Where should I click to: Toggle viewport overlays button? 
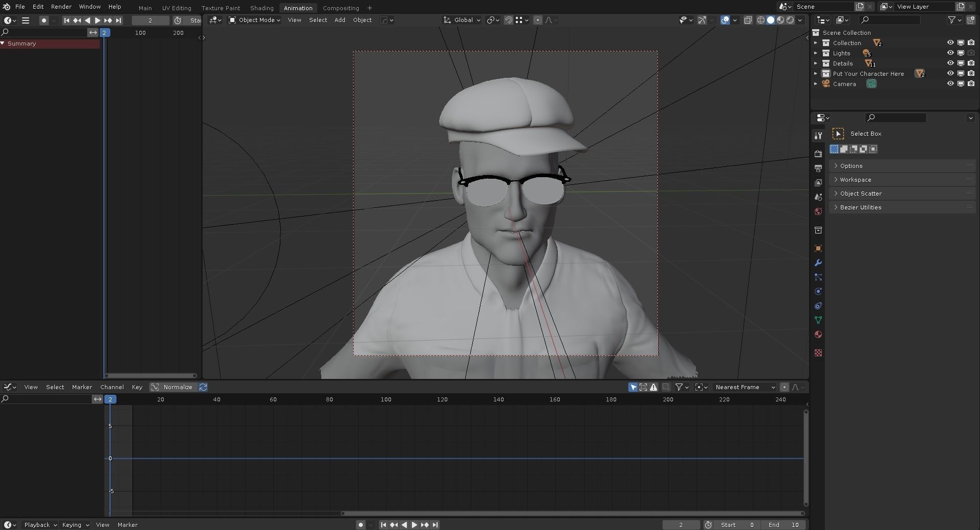click(725, 20)
